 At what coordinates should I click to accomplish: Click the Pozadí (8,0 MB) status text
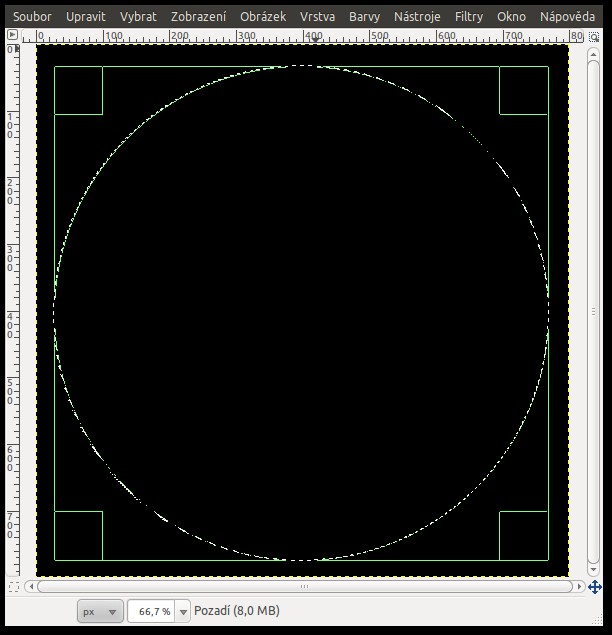[237, 611]
